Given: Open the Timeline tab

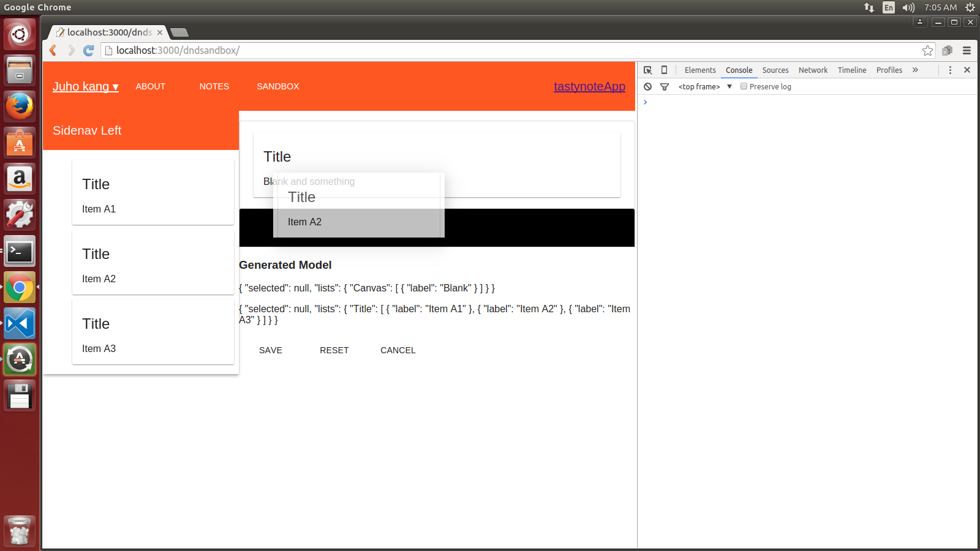Looking at the screenshot, I should pyautogui.click(x=852, y=70).
